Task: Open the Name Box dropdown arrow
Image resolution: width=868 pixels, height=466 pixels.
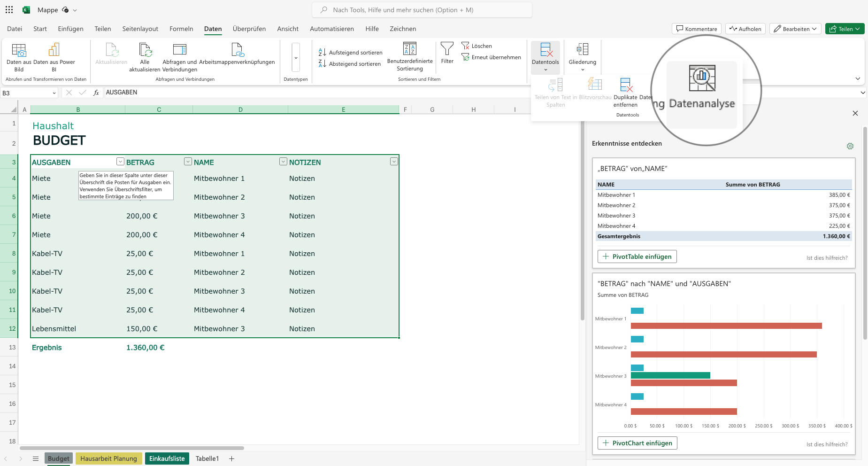Action: (x=54, y=93)
